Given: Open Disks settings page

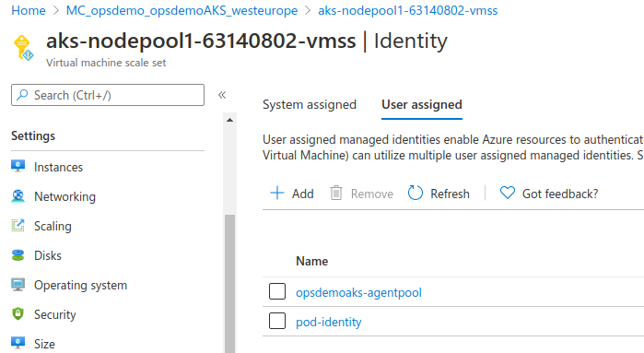Looking at the screenshot, I should (x=48, y=255).
